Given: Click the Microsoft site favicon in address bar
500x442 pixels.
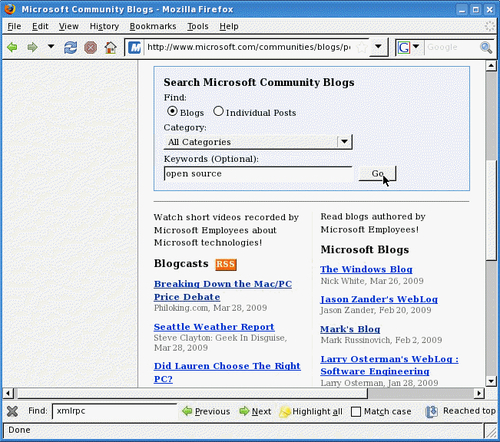Looking at the screenshot, I should coord(135,47).
